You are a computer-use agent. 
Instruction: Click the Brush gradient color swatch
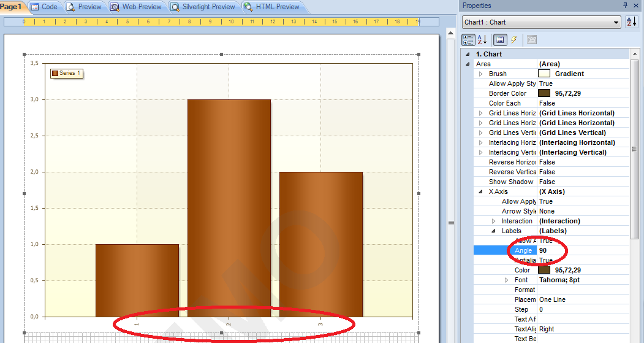(544, 74)
